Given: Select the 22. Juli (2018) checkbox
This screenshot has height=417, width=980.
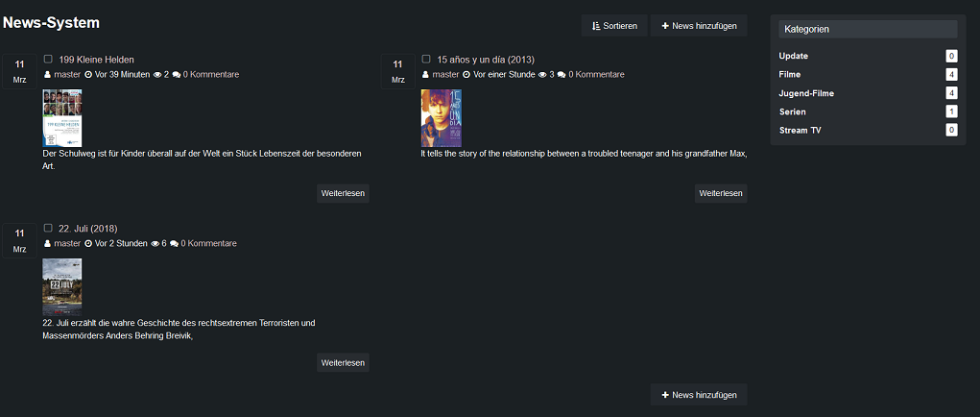Looking at the screenshot, I should [x=48, y=229].
